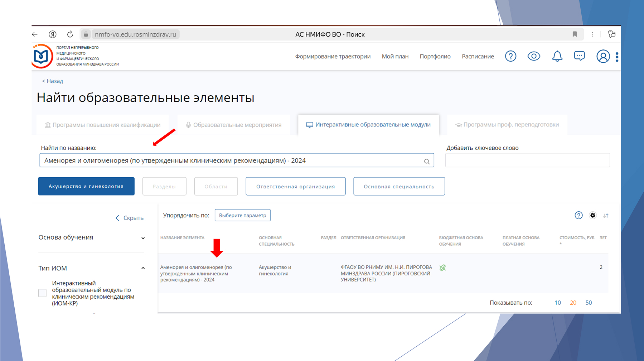Open the help question mark in header
Screen dimensions: 644x361
tap(510, 56)
